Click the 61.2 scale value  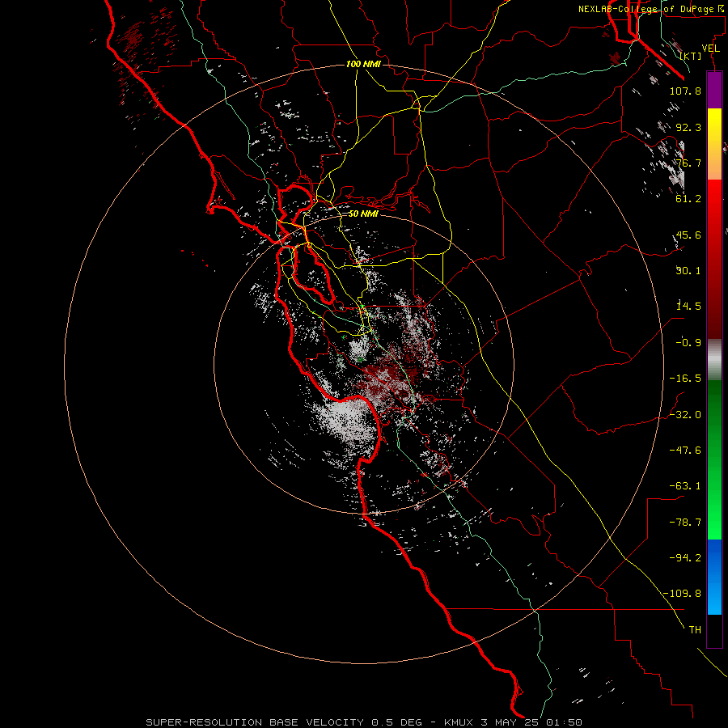coord(688,199)
